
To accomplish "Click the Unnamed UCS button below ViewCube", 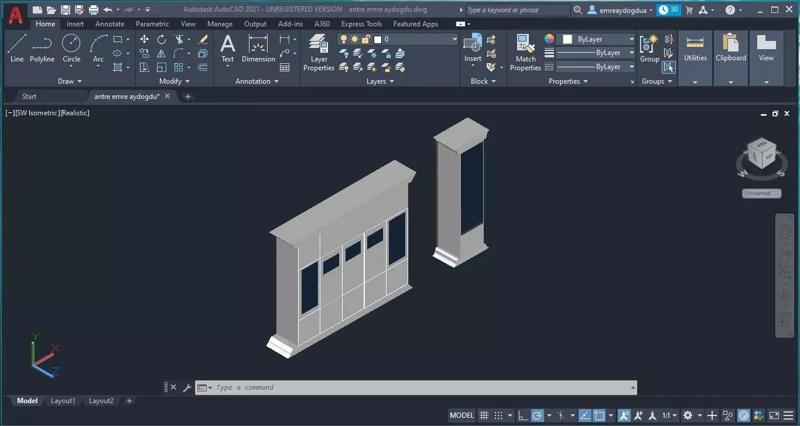I will [761, 193].
